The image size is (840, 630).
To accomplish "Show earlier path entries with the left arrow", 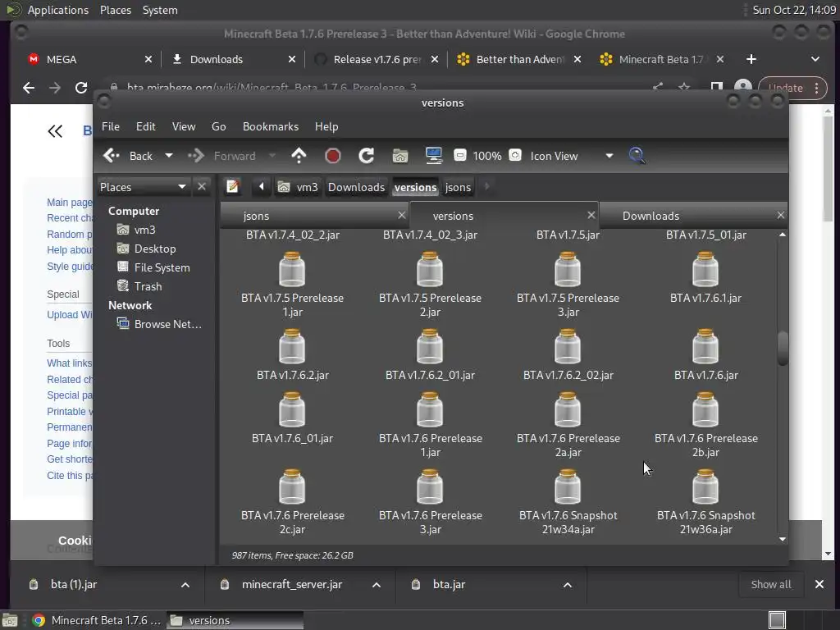I will pos(261,186).
